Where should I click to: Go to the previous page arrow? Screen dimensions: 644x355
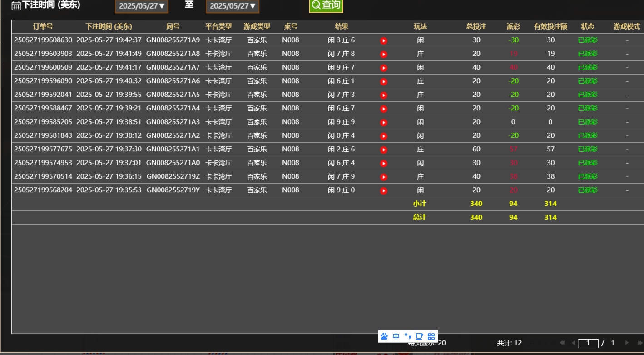(573, 343)
